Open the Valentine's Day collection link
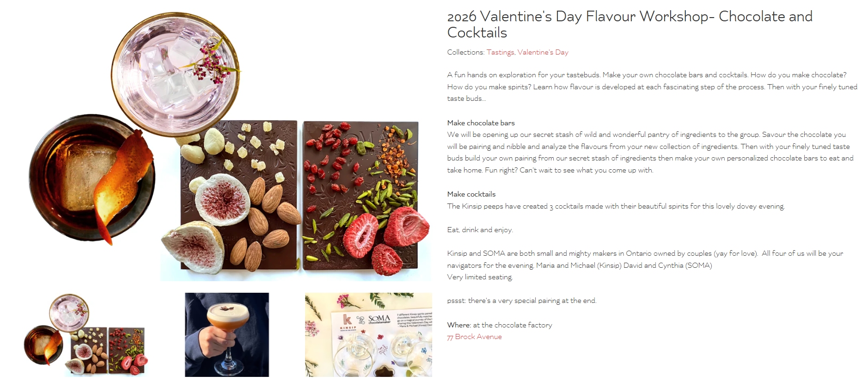The height and width of the screenshot is (382, 868). pyautogui.click(x=543, y=52)
